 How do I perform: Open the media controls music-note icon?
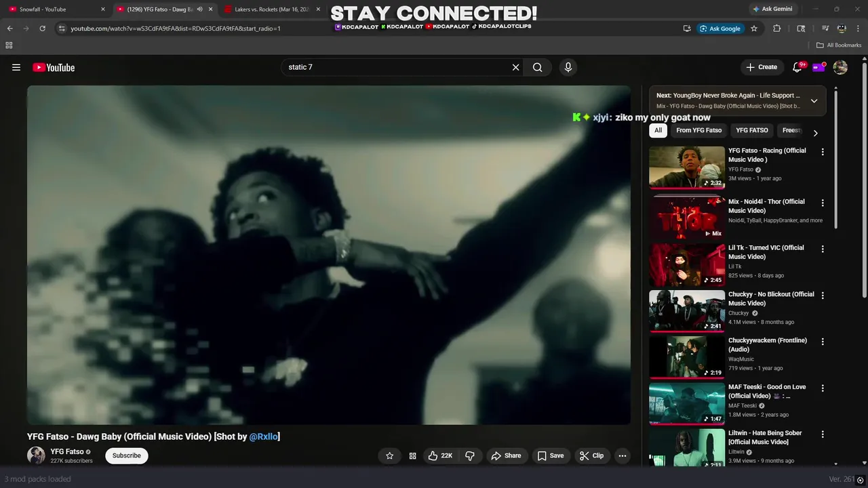(x=825, y=28)
